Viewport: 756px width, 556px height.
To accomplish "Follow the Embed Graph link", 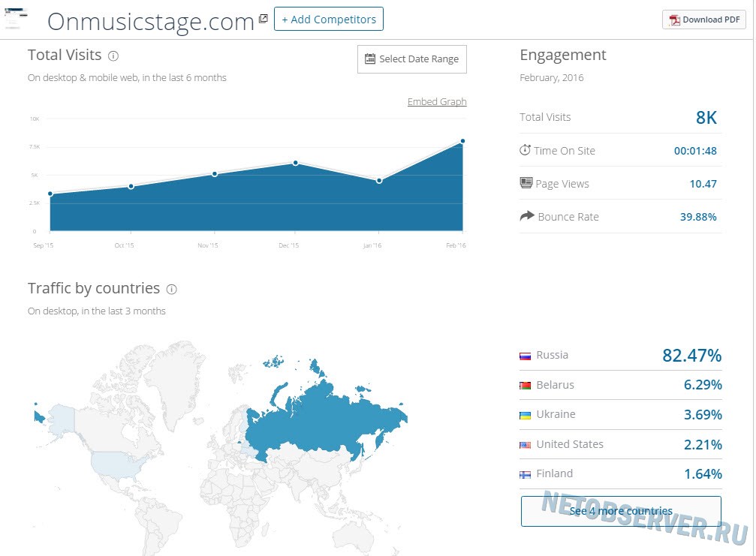I will coord(437,101).
